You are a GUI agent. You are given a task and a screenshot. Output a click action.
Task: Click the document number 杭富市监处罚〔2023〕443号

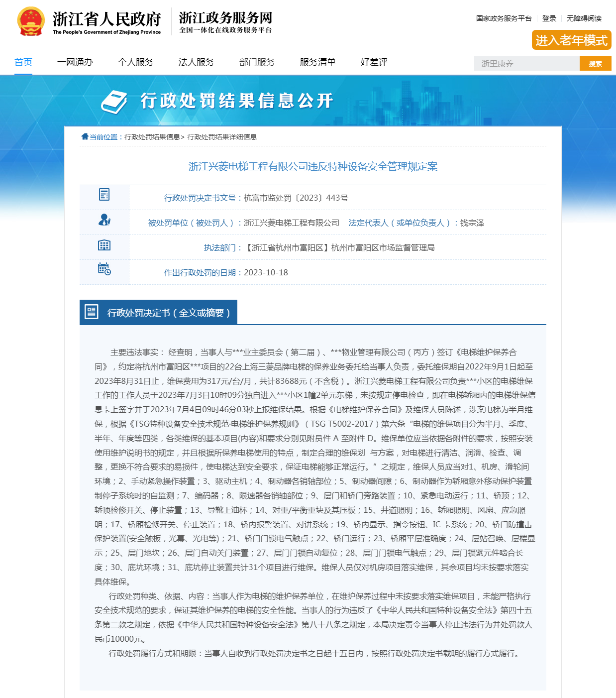(x=296, y=198)
